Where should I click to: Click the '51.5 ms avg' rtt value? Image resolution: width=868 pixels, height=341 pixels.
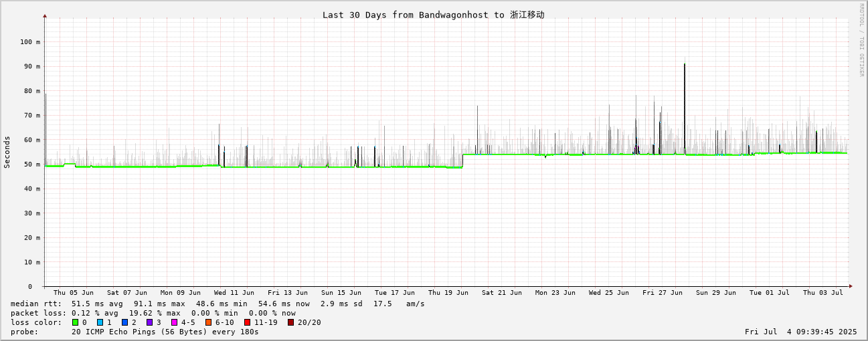coord(98,304)
